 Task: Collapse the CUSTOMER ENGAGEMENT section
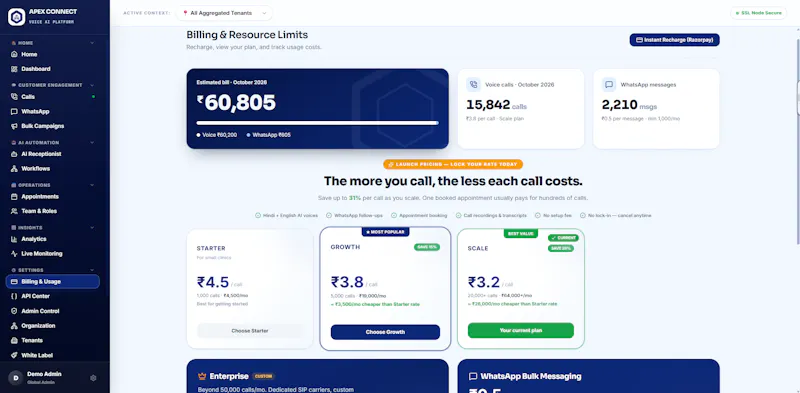92,85
